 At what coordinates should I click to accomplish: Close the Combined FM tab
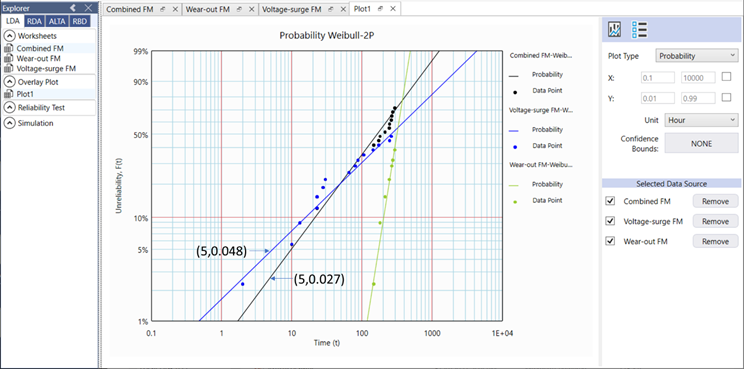click(x=175, y=9)
